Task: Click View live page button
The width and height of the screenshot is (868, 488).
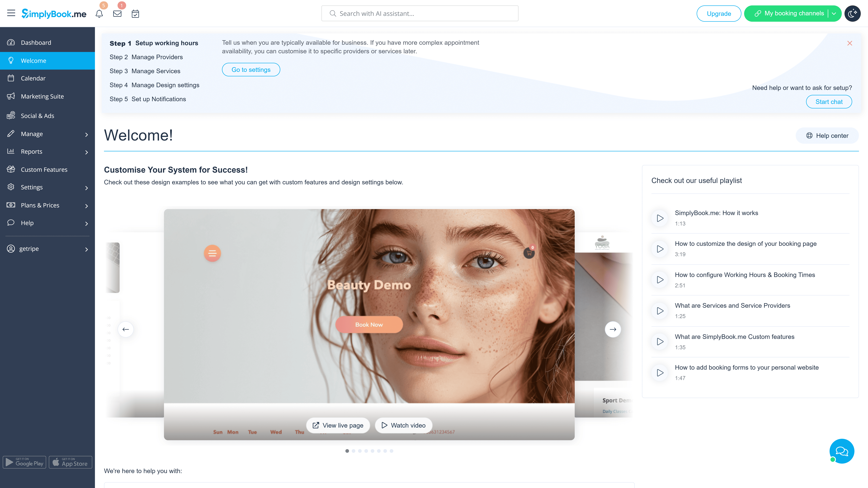Action: click(x=338, y=425)
